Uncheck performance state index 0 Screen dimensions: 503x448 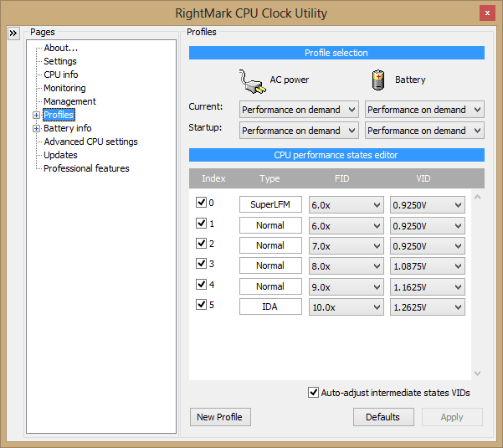[x=201, y=202]
